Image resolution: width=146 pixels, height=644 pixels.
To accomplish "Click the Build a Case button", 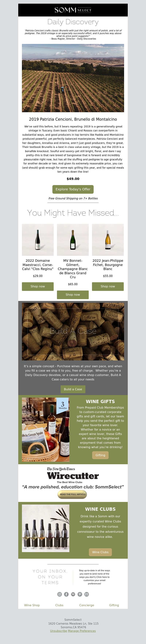I will (73, 389).
